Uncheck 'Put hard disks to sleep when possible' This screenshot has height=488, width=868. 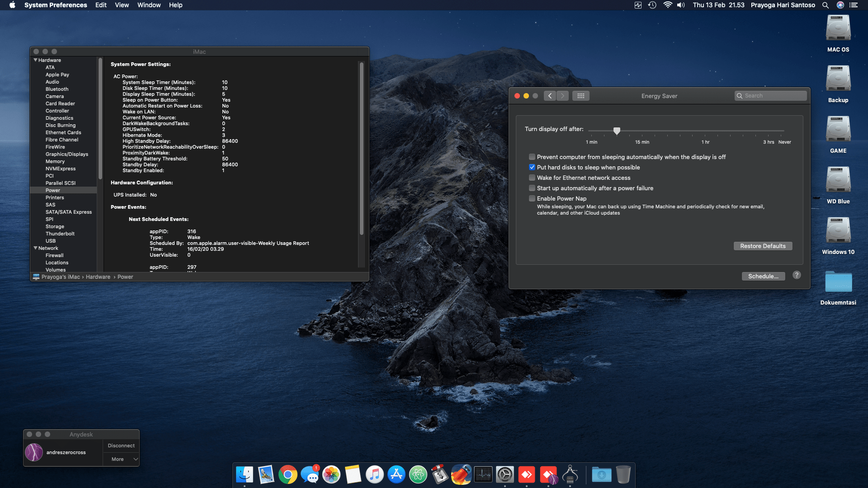(x=532, y=167)
